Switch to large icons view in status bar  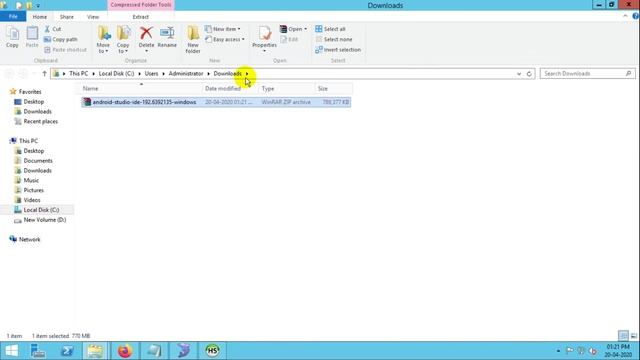click(633, 336)
